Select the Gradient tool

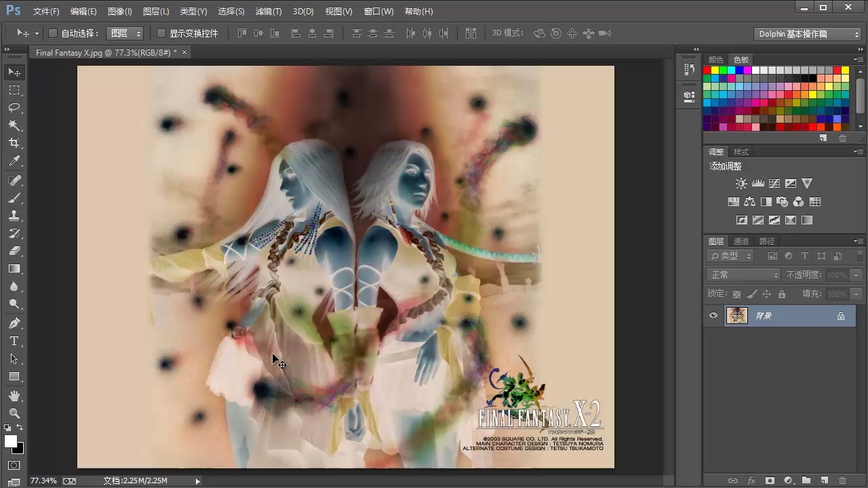coord(14,268)
